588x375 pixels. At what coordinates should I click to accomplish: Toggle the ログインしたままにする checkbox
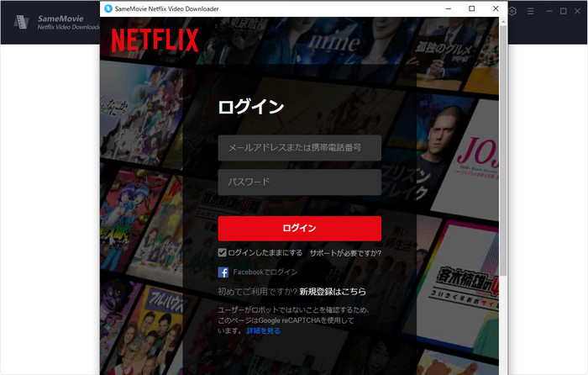tap(223, 252)
